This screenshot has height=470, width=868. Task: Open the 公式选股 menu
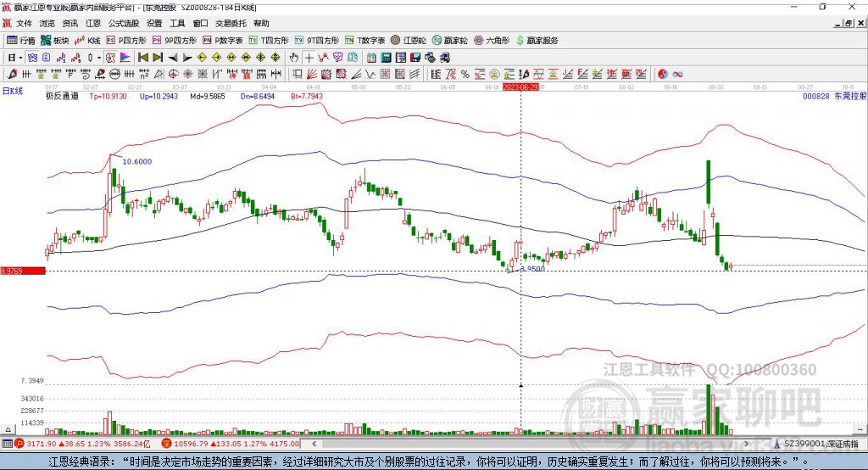tap(124, 23)
